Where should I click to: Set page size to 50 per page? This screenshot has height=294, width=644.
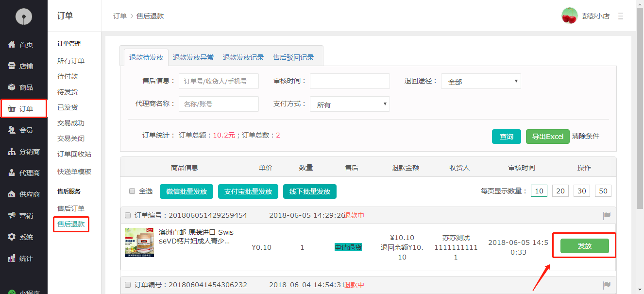tap(603, 190)
